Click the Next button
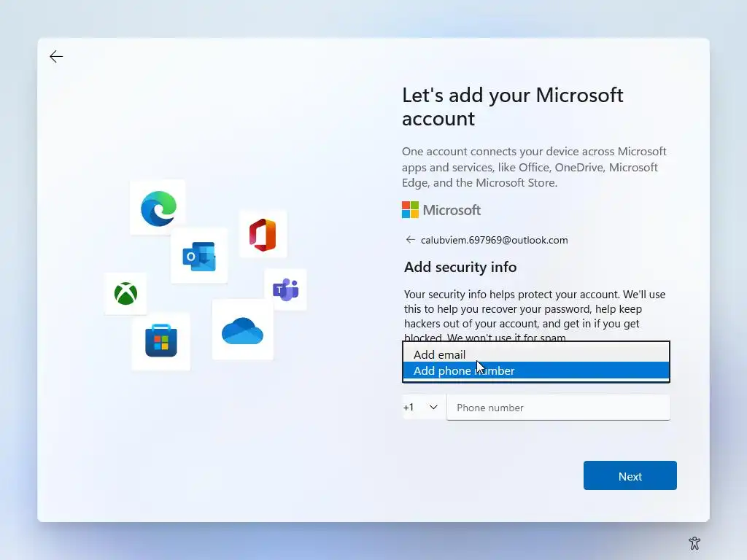 [630, 475]
